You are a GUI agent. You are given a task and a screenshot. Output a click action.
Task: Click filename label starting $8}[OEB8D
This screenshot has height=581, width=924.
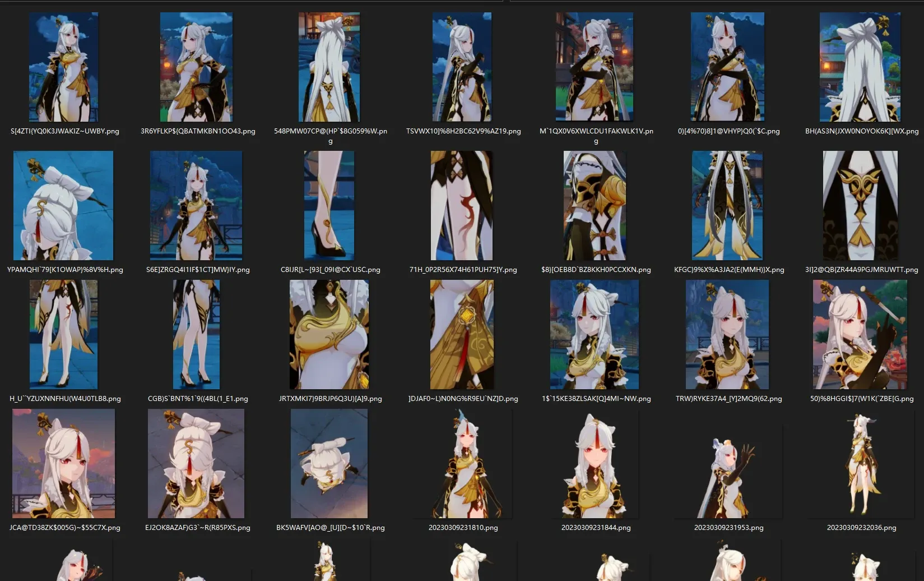point(596,270)
